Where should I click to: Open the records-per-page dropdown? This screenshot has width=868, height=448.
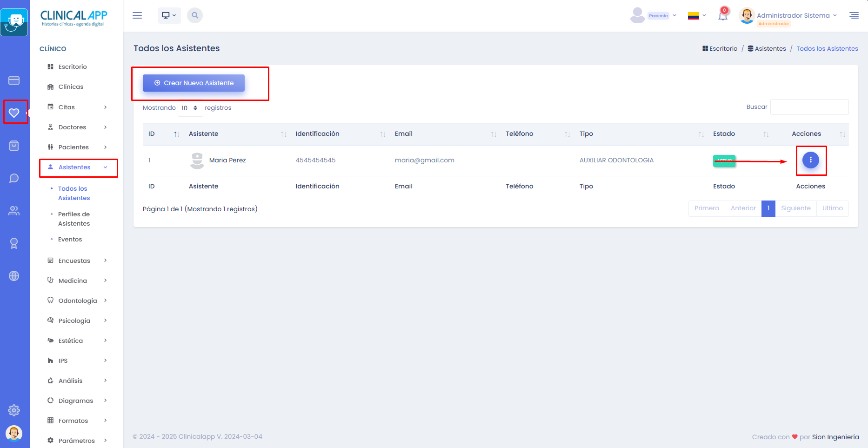click(190, 108)
